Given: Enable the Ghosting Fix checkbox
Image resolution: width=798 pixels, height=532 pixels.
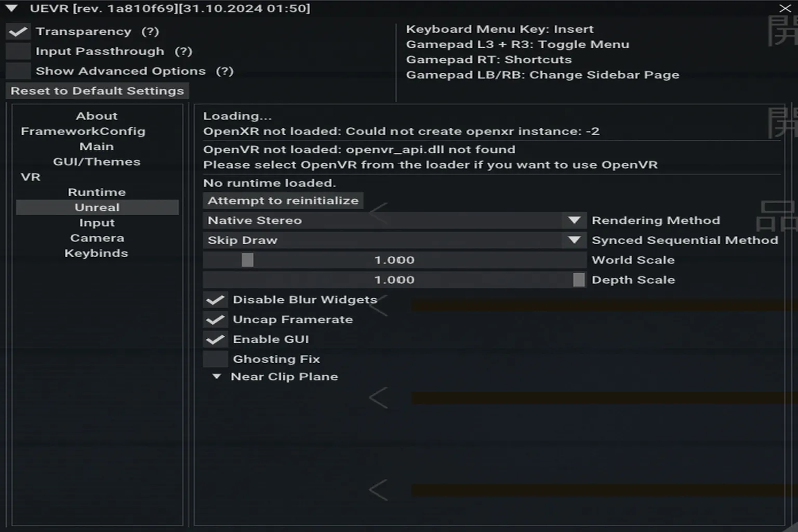Looking at the screenshot, I should point(215,359).
